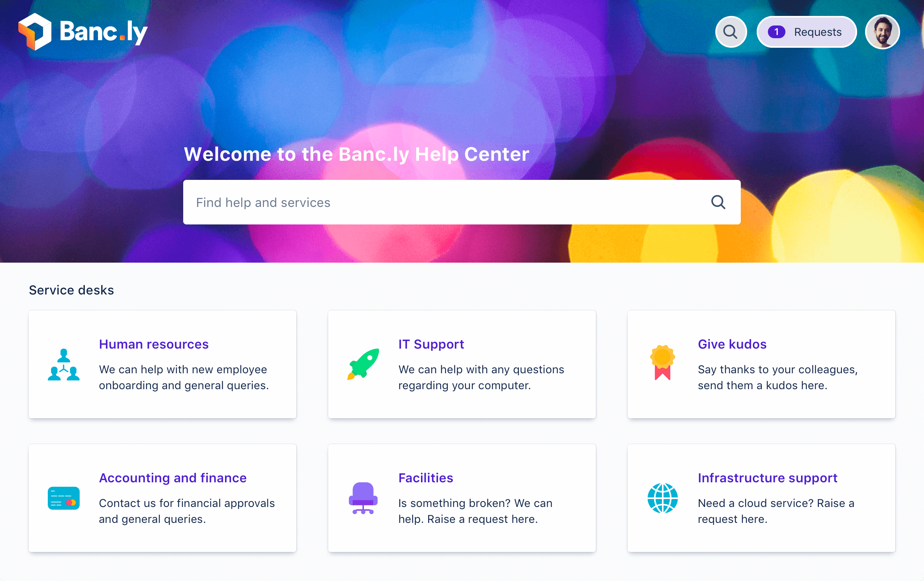
Task: Click 'Welcome to the Banc.ly Help Center' heading
Action: (356, 154)
